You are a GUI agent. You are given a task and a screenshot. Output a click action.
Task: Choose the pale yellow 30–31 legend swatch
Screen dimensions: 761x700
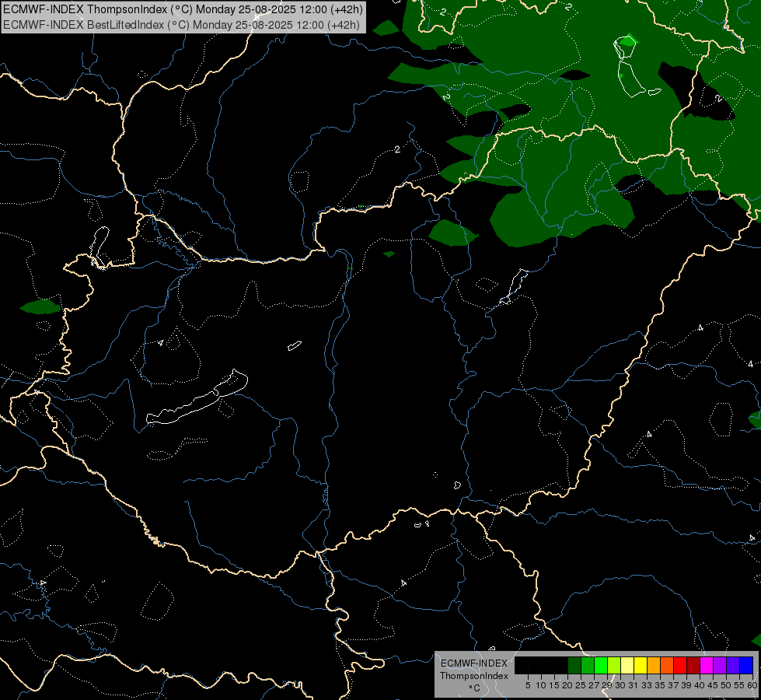pyautogui.click(x=627, y=665)
